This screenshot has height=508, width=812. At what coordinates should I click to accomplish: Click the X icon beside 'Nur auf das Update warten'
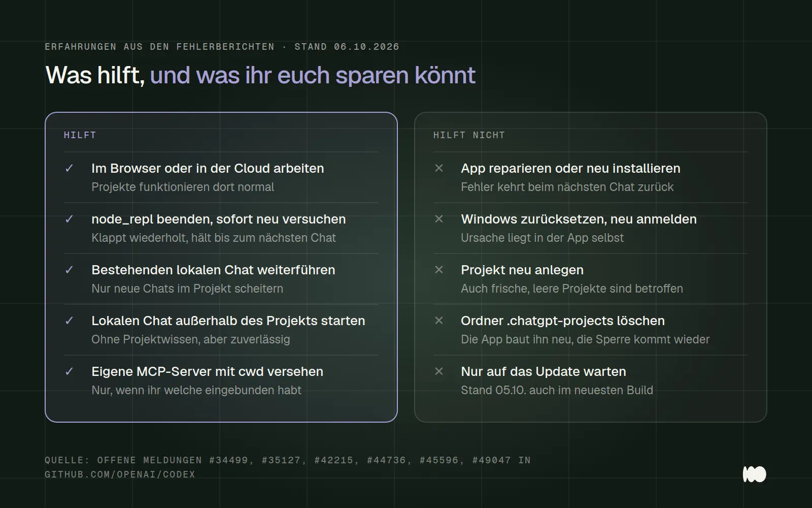(439, 371)
